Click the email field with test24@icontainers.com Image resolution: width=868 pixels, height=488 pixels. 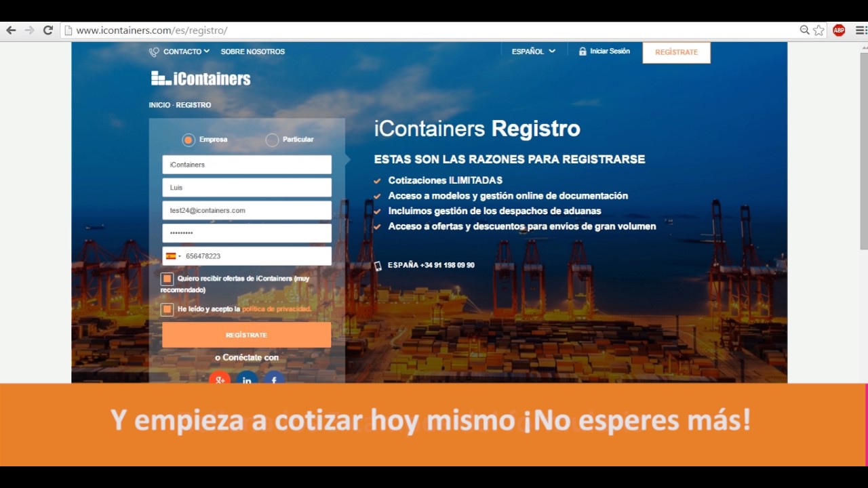247,210
